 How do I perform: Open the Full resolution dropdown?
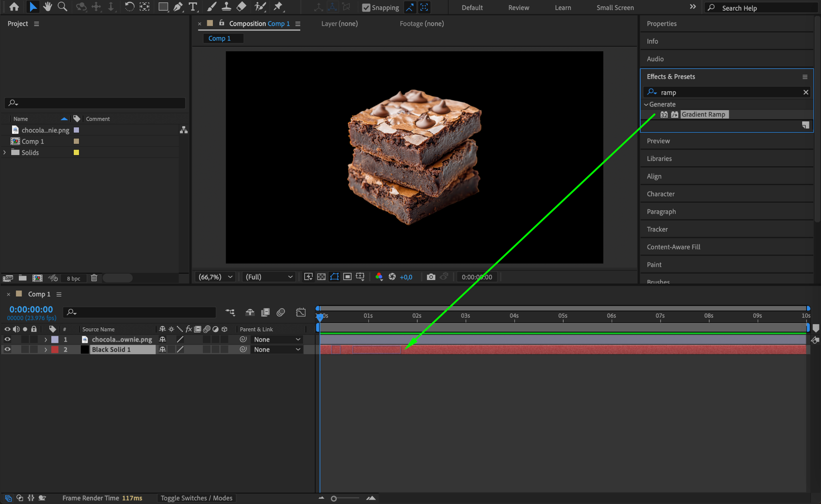269,277
